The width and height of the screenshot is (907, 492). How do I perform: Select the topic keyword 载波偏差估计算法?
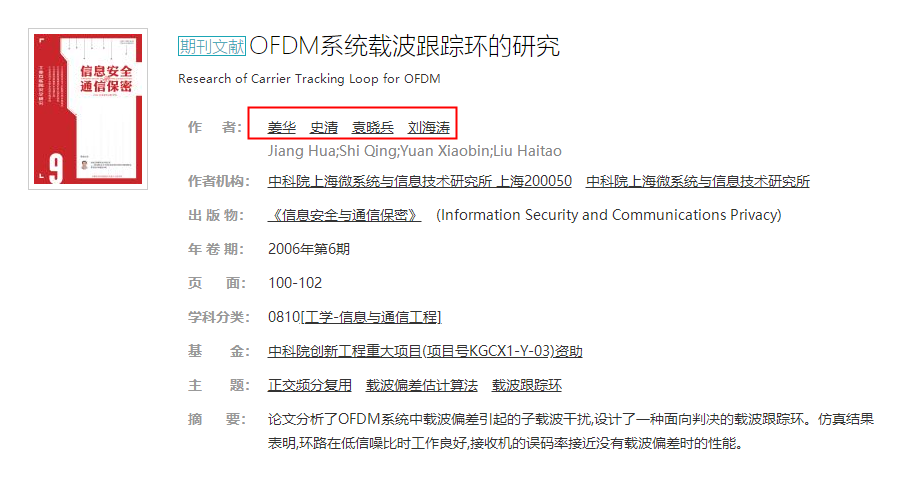point(422,385)
